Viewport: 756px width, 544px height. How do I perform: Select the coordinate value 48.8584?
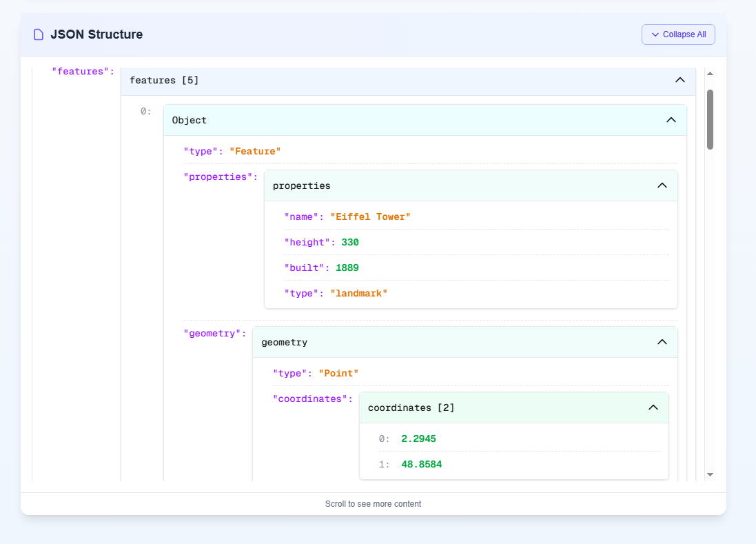click(421, 465)
